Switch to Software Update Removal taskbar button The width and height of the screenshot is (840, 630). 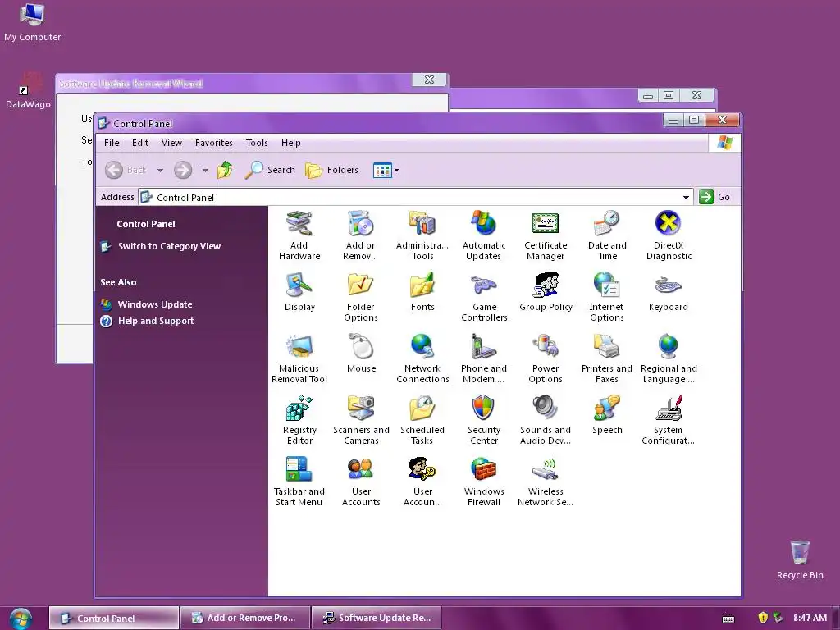(377, 618)
